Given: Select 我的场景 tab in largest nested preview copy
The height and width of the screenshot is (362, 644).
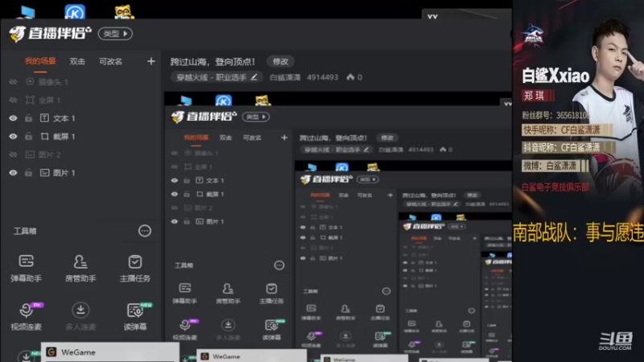Looking at the screenshot, I should [x=196, y=138].
